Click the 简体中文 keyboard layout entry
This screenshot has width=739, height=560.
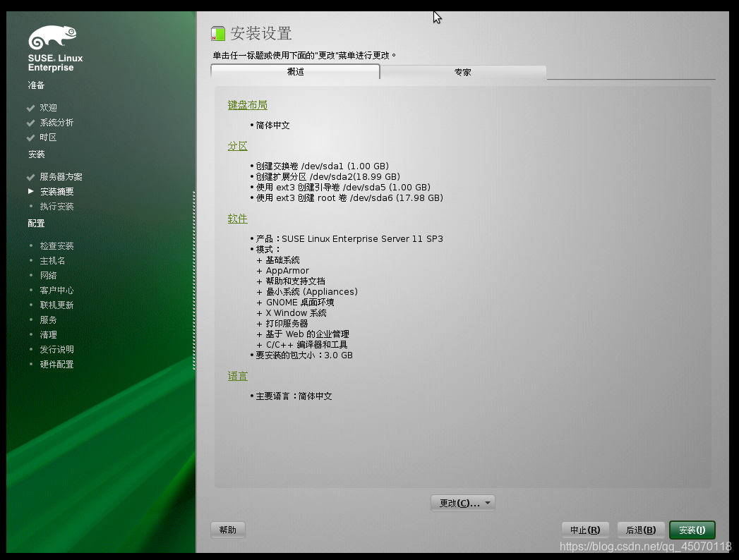coord(272,126)
